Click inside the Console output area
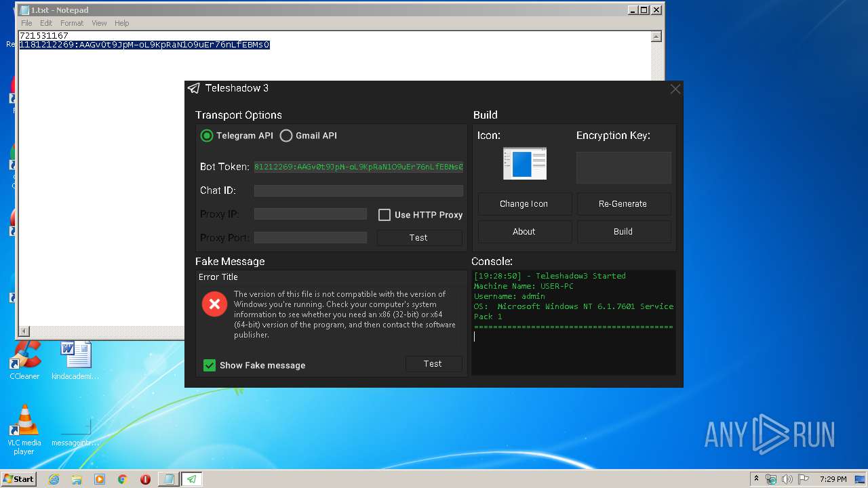Image resolution: width=868 pixels, height=488 pixels. tap(574, 323)
